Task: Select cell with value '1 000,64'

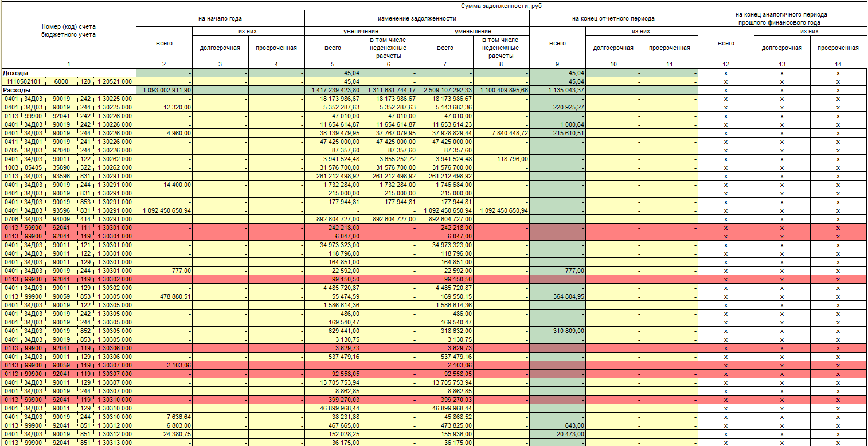Action: [x=557, y=124]
